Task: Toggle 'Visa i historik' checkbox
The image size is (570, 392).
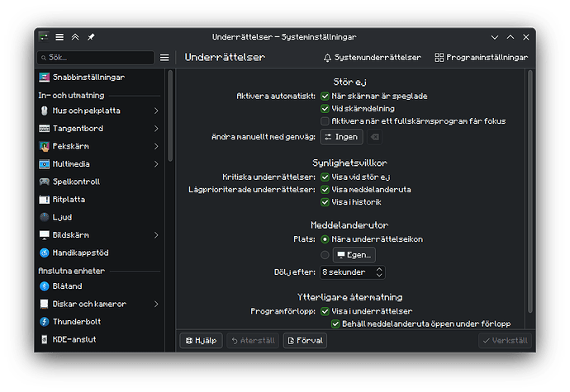Action: tap(325, 201)
